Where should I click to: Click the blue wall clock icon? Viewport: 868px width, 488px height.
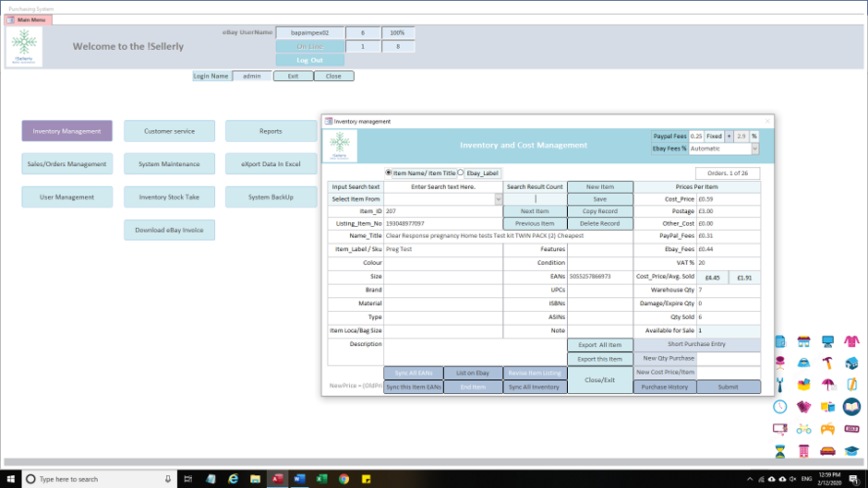pos(780,407)
